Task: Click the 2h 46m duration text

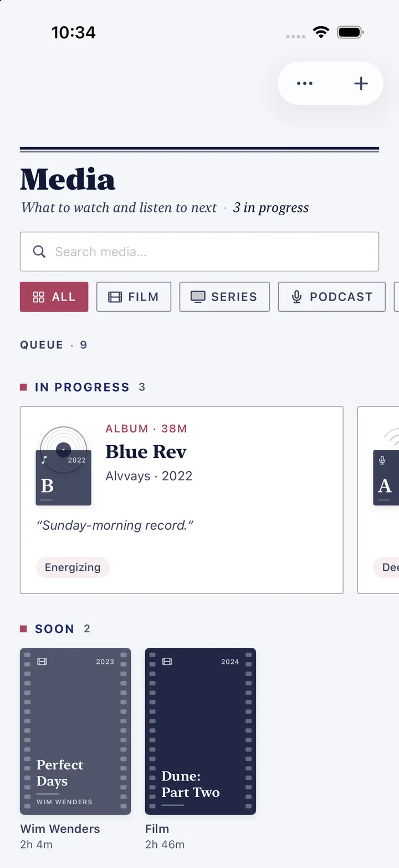Action: (165, 845)
